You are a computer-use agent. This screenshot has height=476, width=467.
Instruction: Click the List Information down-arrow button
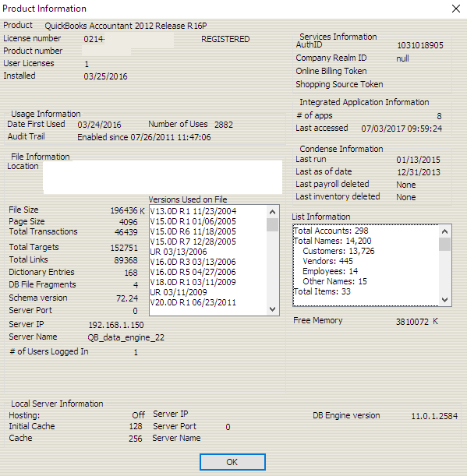[x=445, y=300]
